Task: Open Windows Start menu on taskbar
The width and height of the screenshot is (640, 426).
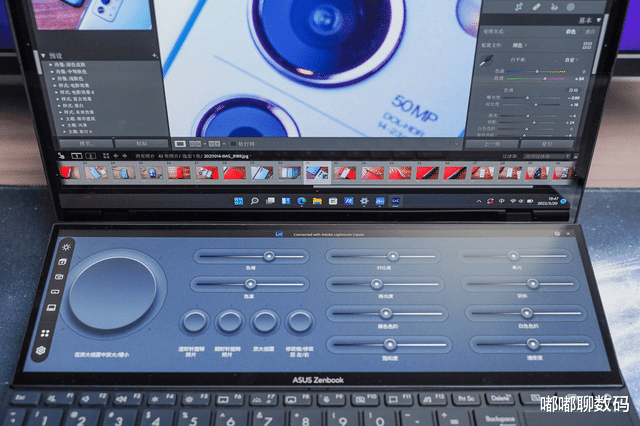Action: point(239,201)
